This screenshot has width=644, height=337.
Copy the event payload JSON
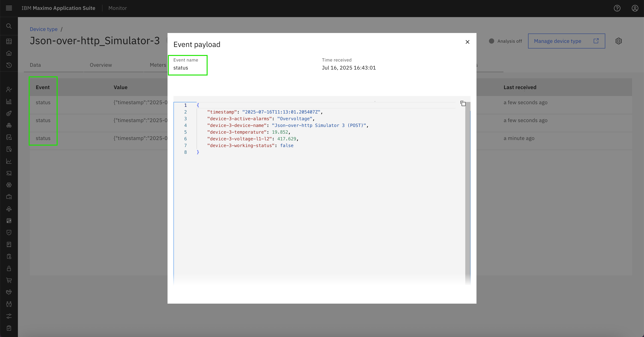click(463, 103)
